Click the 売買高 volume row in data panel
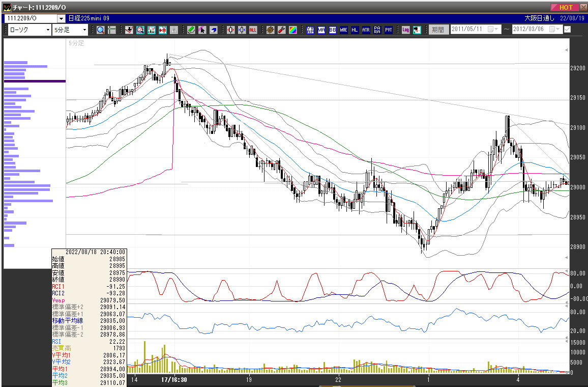 [x=89, y=348]
